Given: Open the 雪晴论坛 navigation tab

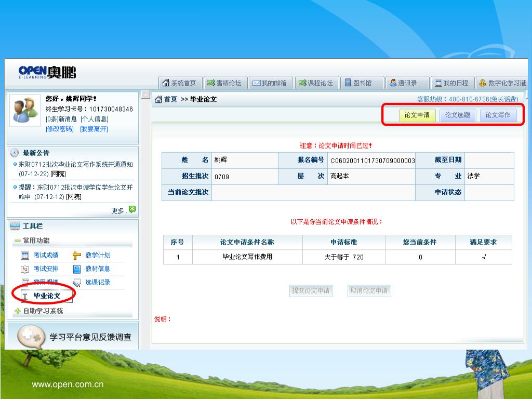Looking at the screenshot, I should (225, 83).
